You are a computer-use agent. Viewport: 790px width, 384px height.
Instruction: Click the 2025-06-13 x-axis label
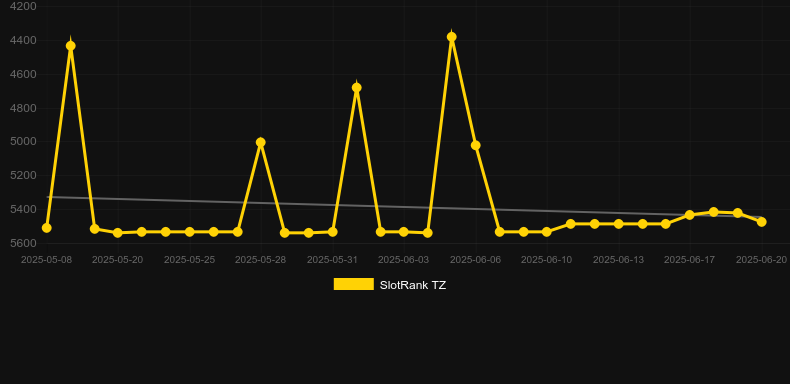[x=618, y=260]
